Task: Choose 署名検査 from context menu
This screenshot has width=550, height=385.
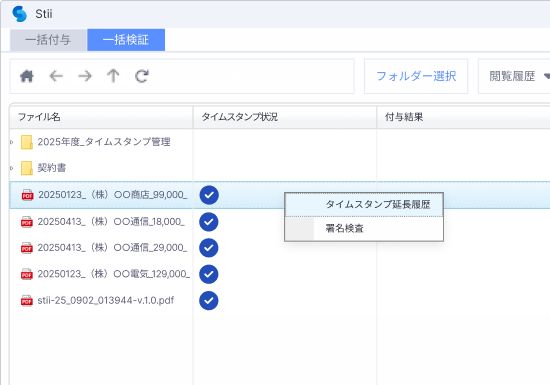Action: [364, 229]
